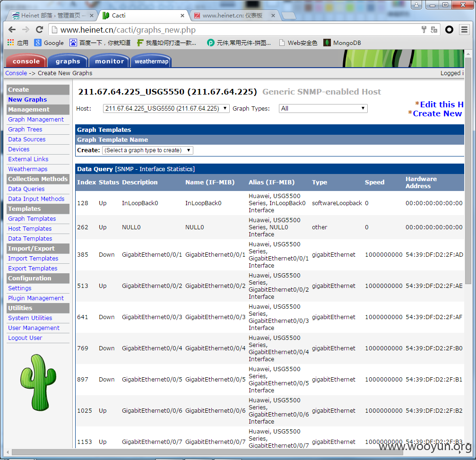Screen dimensions: 476x460
Task: Open the MongoDB bookmark
Action: pos(342,43)
